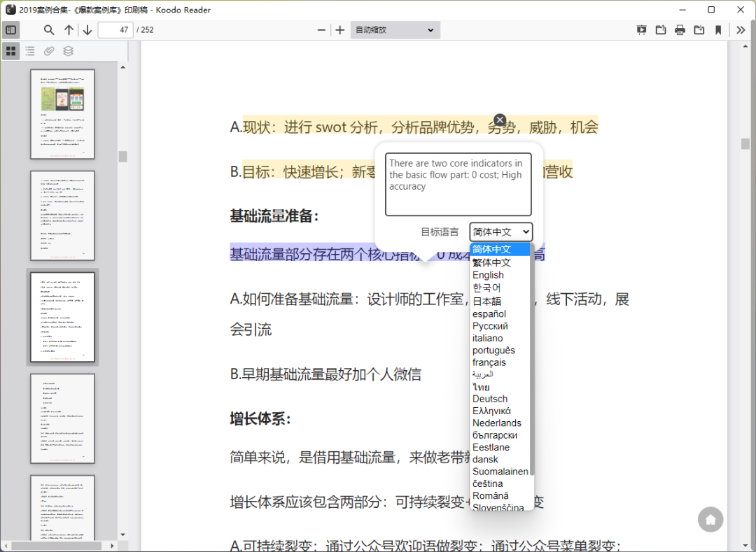This screenshot has height=552, width=756.
Task: Choose 日本語 from the language menu
Action: [x=486, y=301]
